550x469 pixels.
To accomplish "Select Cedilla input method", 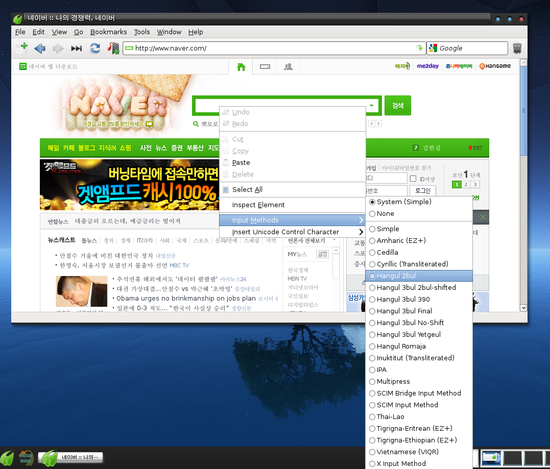I will (x=419, y=253).
